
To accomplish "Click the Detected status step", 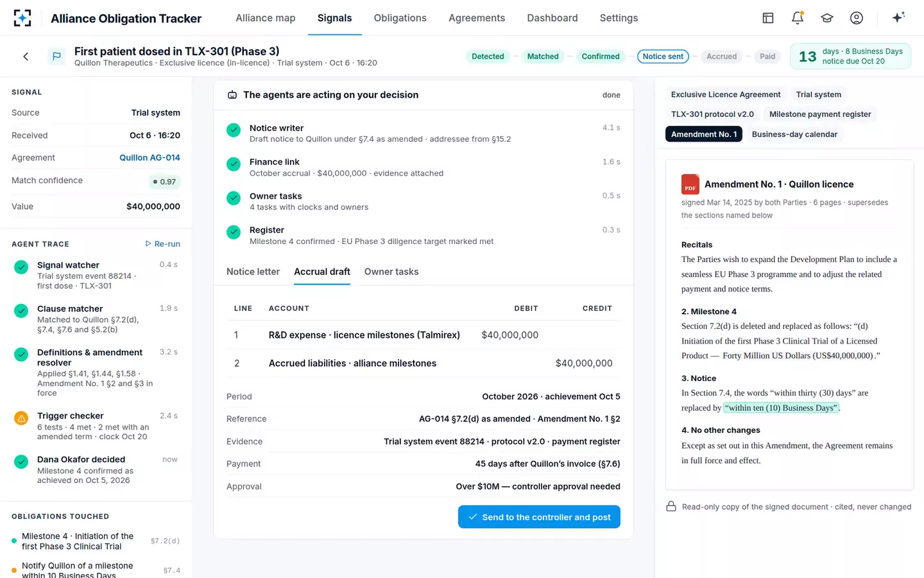I will pyautogui.click(x=488, y=57).
